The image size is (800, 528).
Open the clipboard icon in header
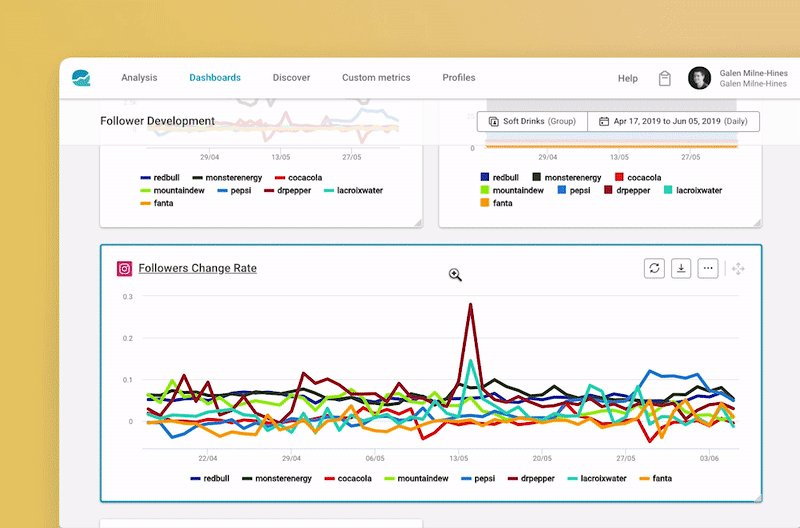point(664,78)
